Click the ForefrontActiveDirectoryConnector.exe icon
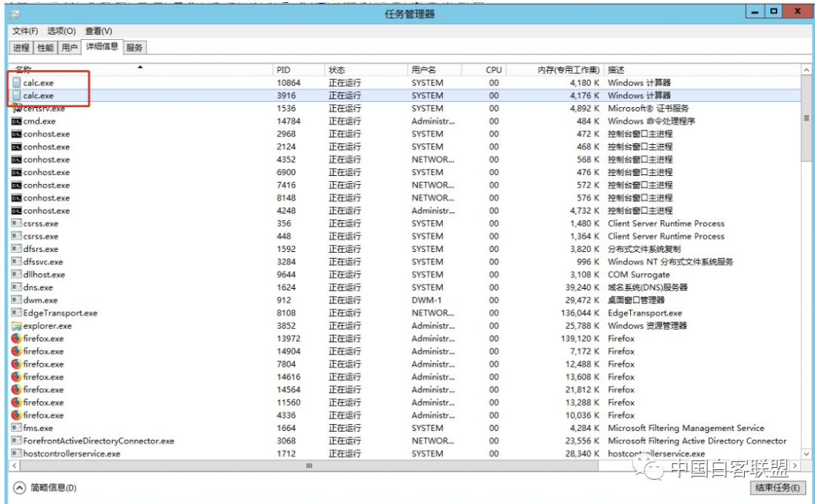The height and width of the screenshot is (504, 815). point(16,441)
